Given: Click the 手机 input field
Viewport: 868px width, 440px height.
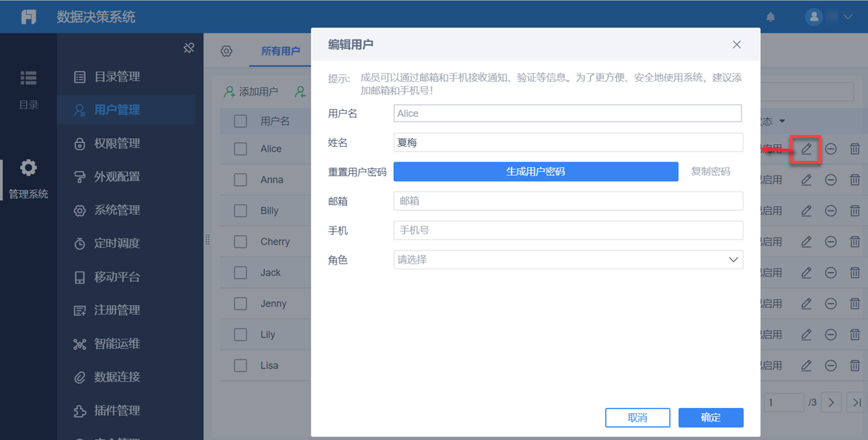Looking at the screenshot, I should (x=568, y=230).
